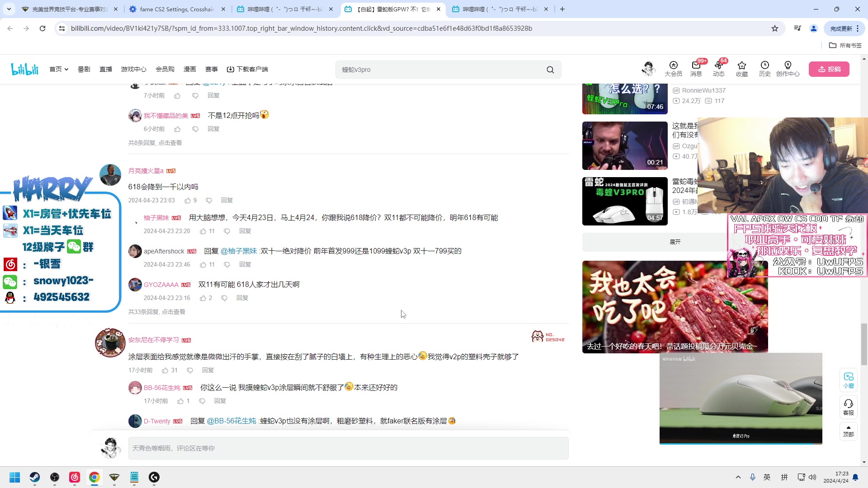Open the 收藏 favorites star icon
The width and height of the screenshot is (868, 488).
click(x=742, y=69)
